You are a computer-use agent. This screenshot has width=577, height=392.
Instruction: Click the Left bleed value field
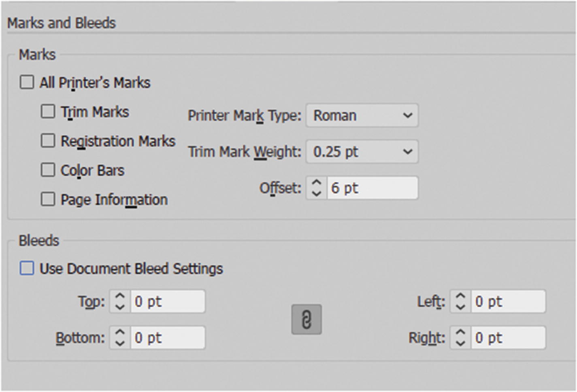click(508, 301)
